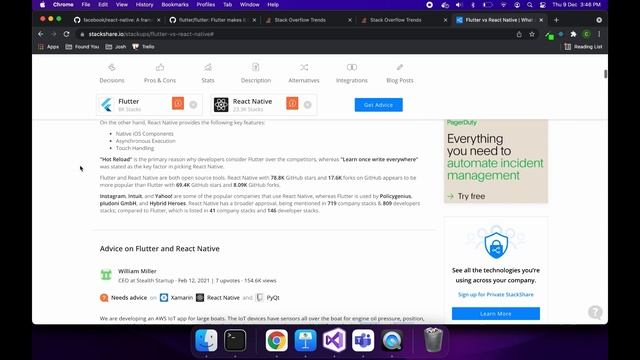Click the Get Advice button
640x360 pixels.
coord(378,105)
